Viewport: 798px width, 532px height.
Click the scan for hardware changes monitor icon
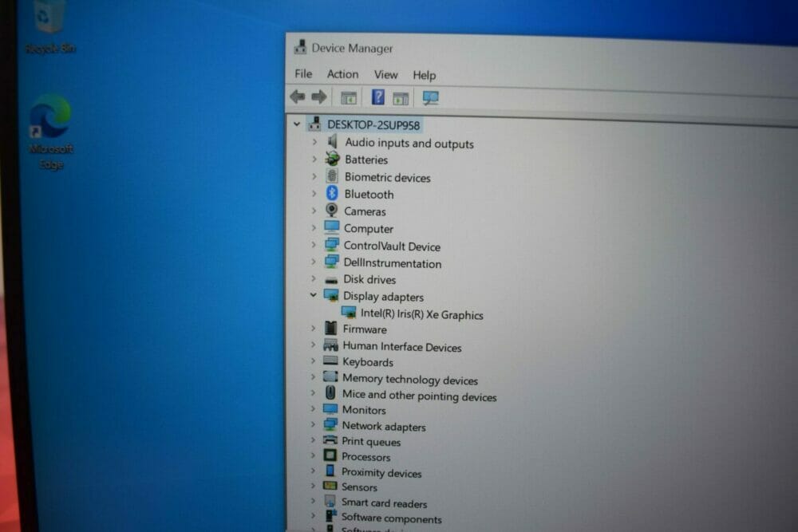tap(431, 98)
